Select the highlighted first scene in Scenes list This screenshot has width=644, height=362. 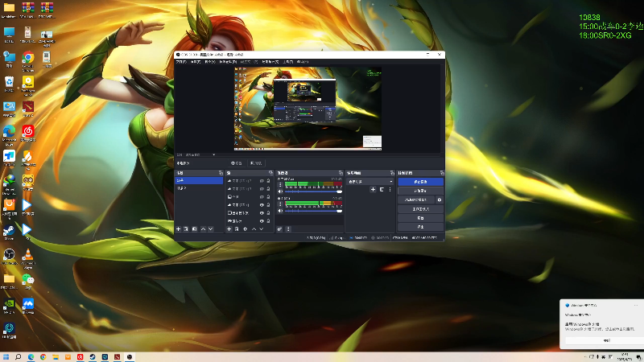coord(199,180)
